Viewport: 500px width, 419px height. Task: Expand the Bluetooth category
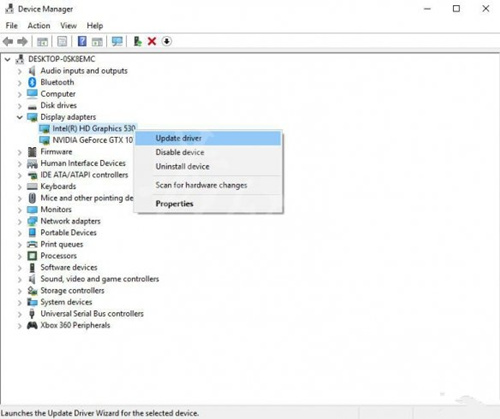pyautogui.click(x=20, y=82)
